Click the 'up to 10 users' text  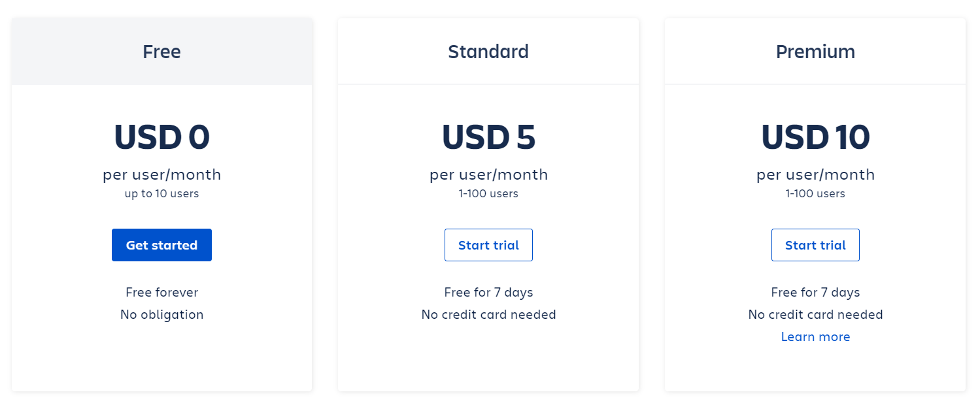click(161, 193)
